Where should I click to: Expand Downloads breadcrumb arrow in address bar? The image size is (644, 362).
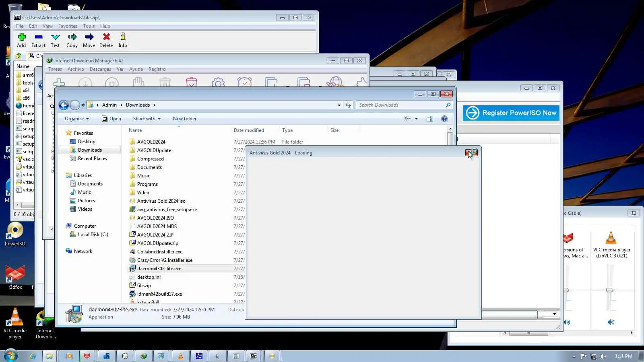click(154, 105)
